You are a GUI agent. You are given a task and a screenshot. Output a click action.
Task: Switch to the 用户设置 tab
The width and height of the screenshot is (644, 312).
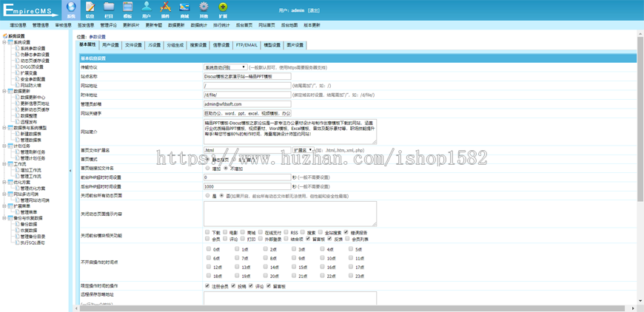point(110,45)
